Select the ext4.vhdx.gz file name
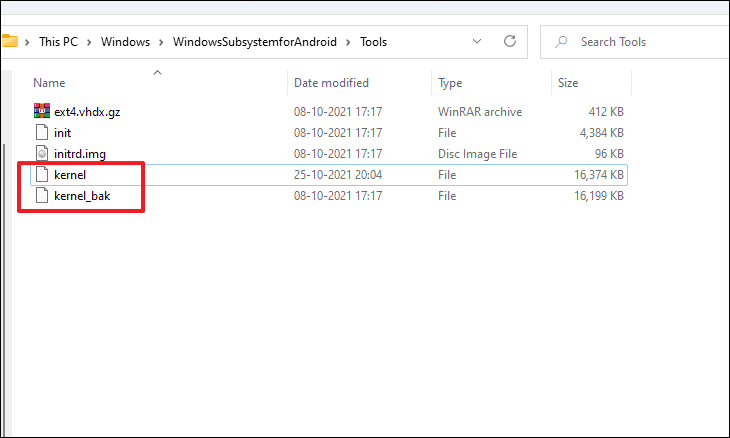Viewport: 730px width, 438px height. 87,112
